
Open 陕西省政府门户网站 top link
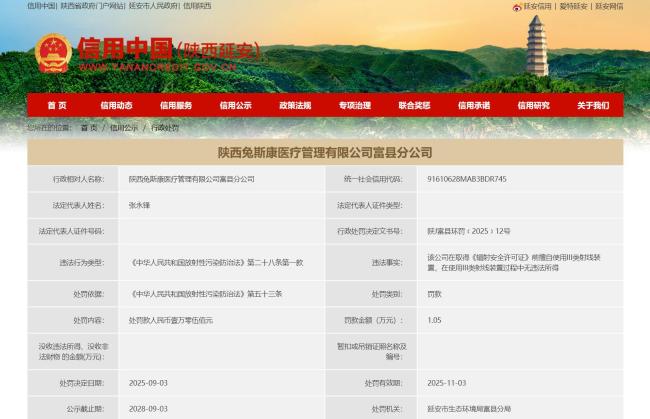(x=92, y=6)
